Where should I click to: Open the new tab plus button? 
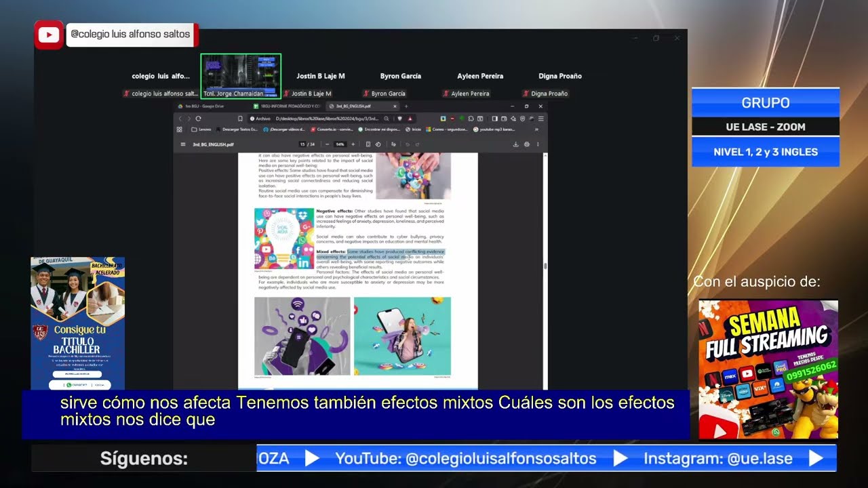click(x=406, y=106)
